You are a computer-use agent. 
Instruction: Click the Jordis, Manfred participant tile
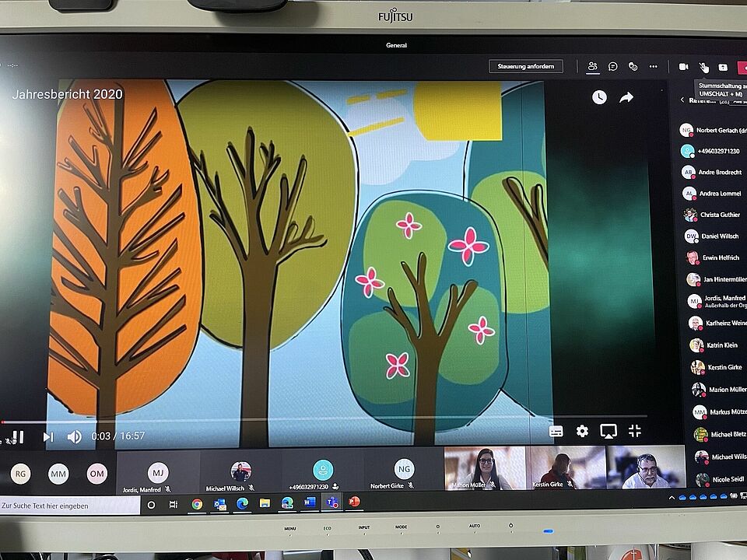pos(158,472)
